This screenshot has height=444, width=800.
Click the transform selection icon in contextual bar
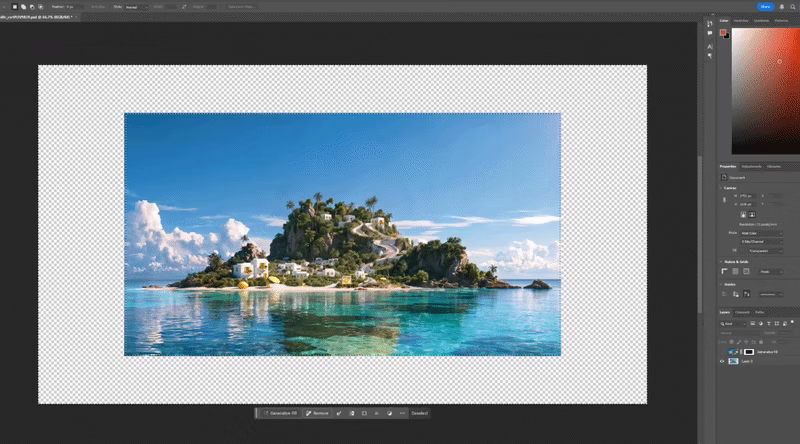point(364,413)
